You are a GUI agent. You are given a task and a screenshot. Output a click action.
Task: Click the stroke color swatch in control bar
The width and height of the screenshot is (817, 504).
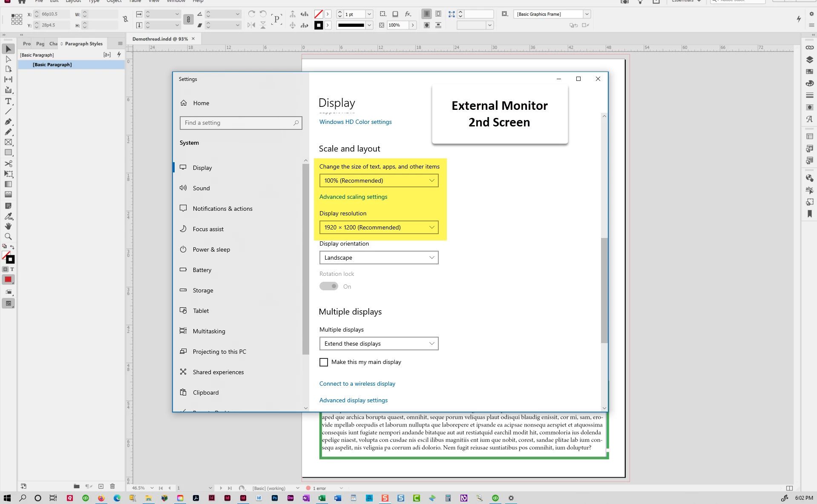319,25
